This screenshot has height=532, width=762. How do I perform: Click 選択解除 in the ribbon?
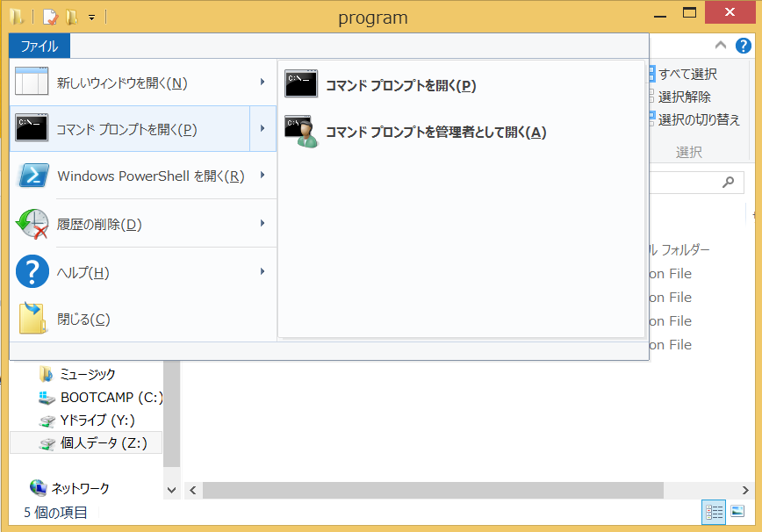click(x=684, y=97)
